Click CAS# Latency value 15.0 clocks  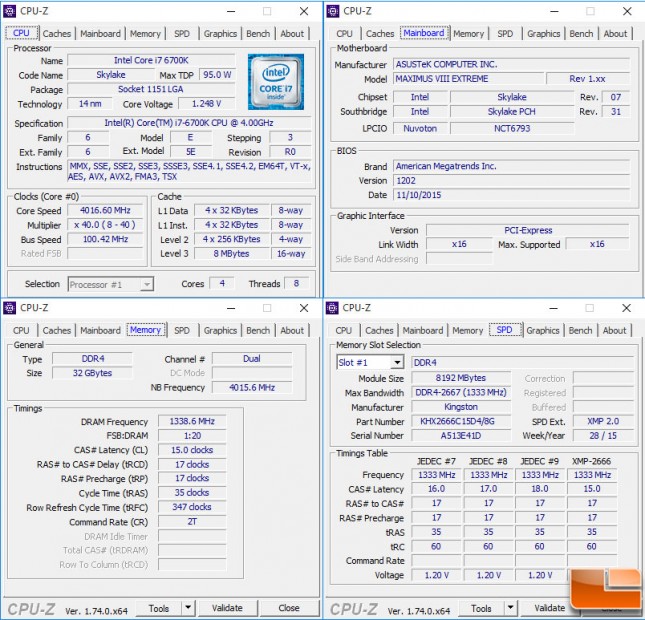point(192,450)
